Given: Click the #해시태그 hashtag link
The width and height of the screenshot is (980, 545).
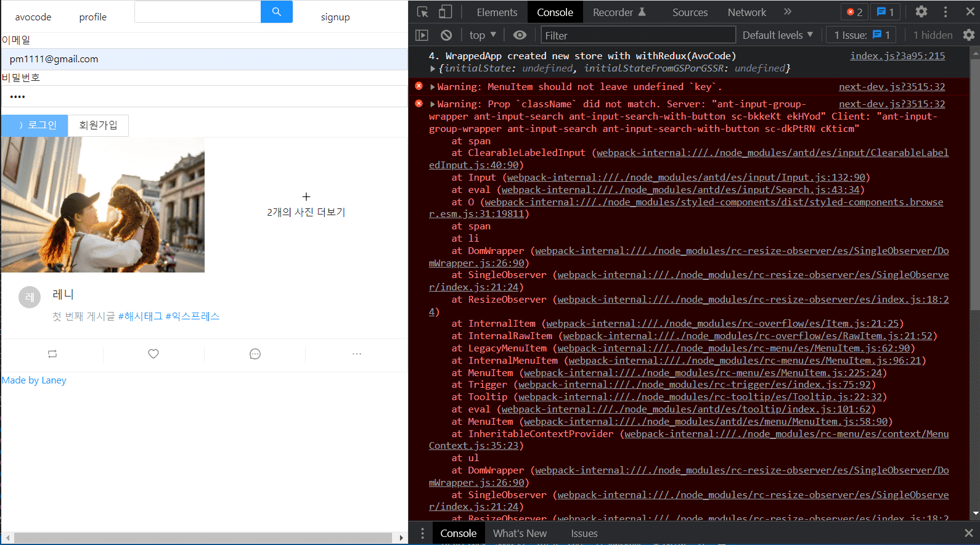Looking at the screenshot, I should coord(141,316).
